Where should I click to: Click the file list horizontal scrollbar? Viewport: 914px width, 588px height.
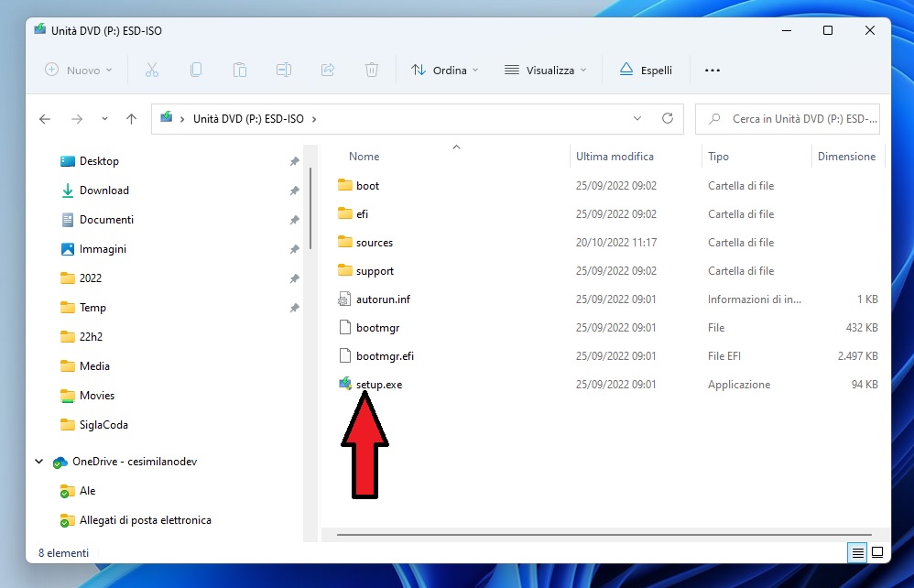click(x=604, y=534)
